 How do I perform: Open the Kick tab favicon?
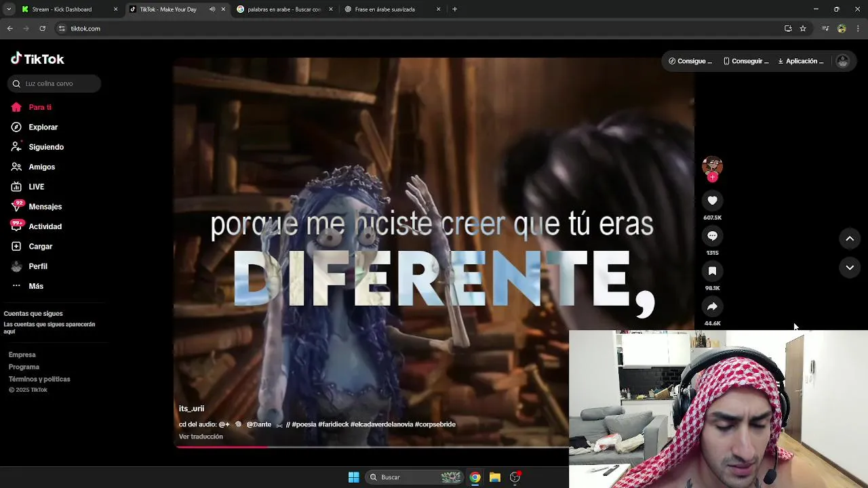tap(25, 9)
